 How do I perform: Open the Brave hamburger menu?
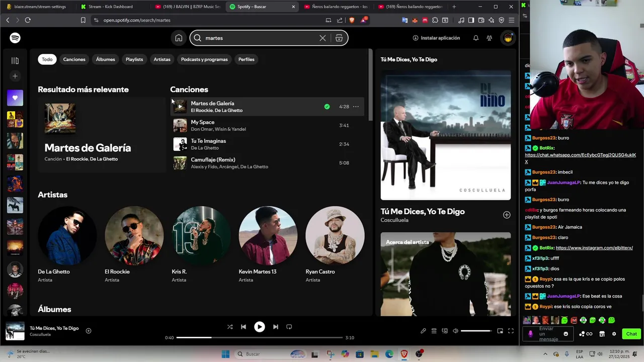(512, 20)
